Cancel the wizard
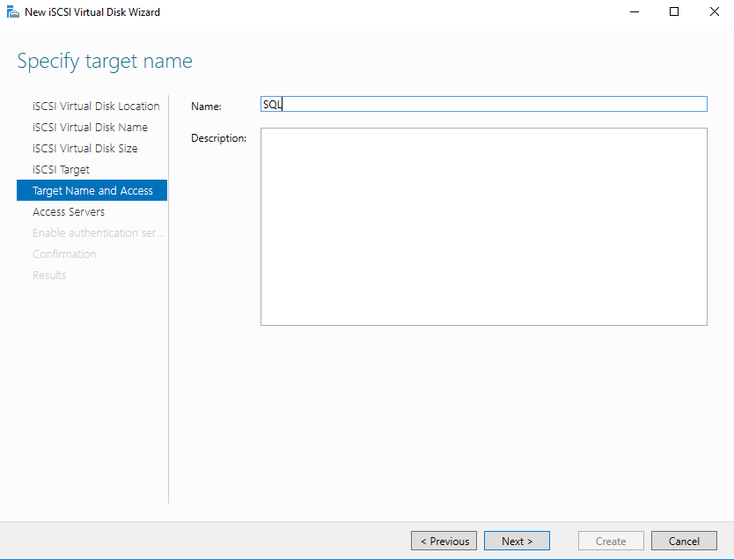Screen dimensions: 734x560 coord(684,541)
